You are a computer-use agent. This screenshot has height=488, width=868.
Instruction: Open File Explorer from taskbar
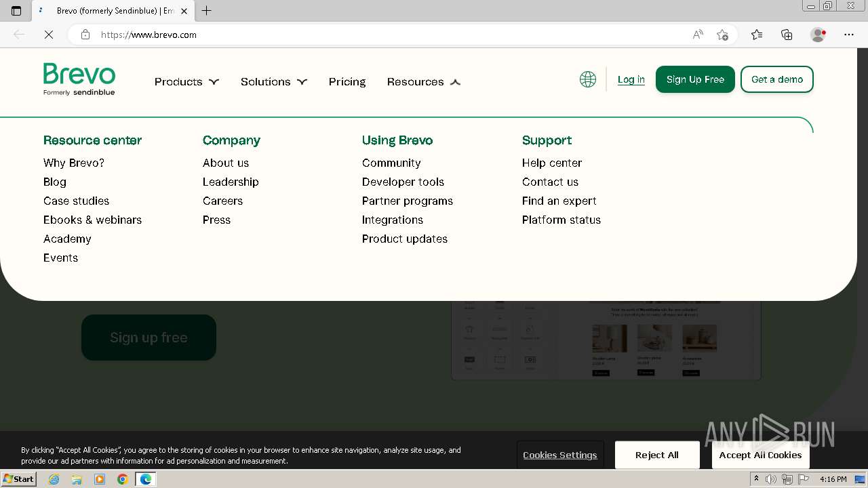click(x=77, y=479)
